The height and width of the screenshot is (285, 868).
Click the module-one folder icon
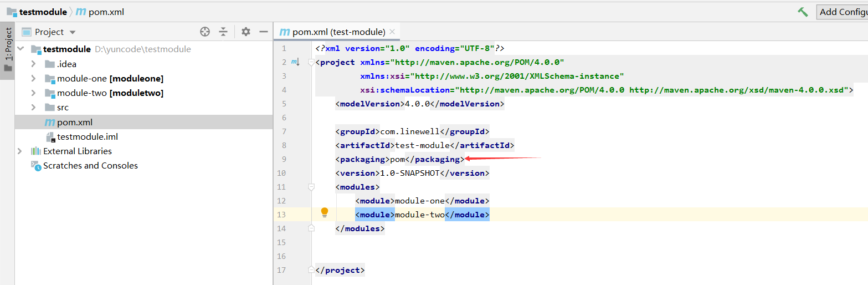pyautogui.click(x=49, y=78)
